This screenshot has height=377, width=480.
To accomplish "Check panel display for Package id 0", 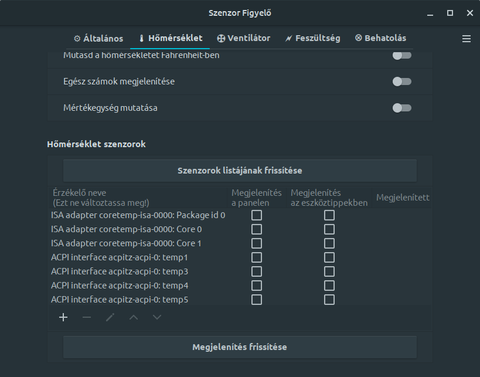I will click(256, 215).
